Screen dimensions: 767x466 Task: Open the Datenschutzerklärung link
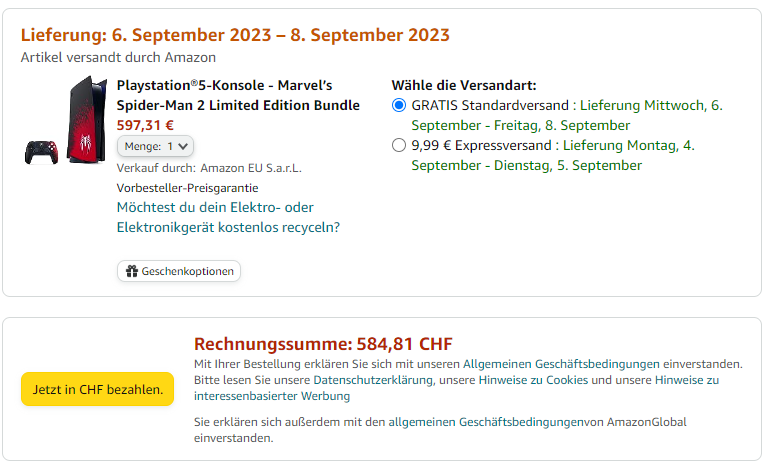coord(370,380)
